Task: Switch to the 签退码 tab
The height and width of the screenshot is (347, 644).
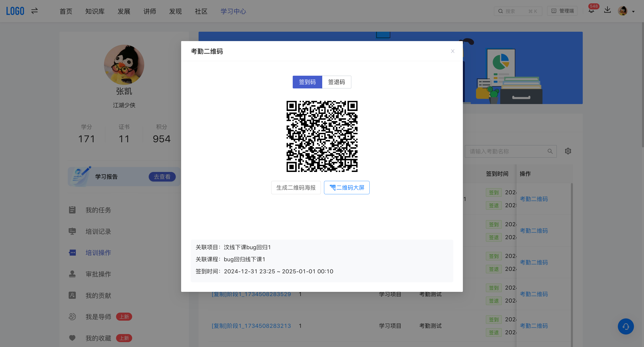Action: pyautogui.click(x=337, y=82)
